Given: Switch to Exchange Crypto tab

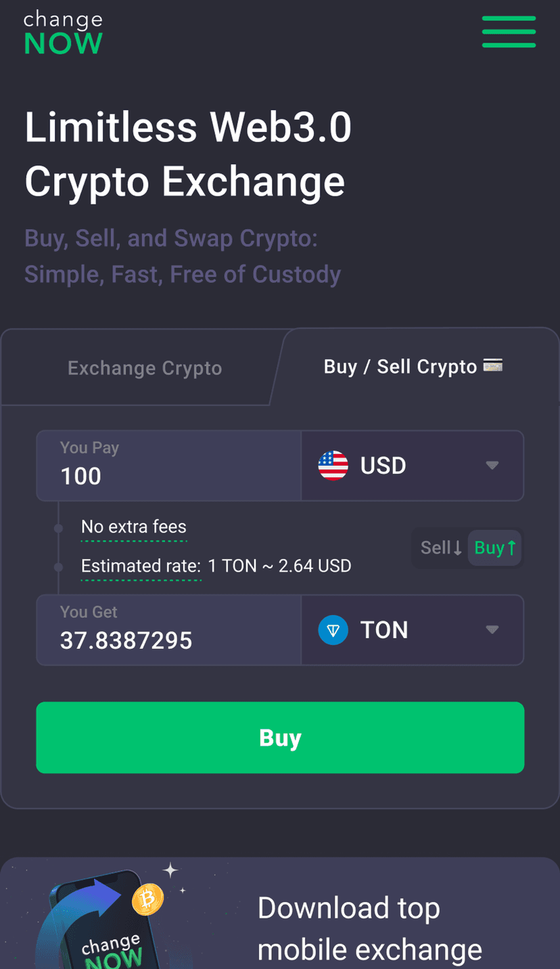Looking at the screenshot, I should click(x=145, y=368).
